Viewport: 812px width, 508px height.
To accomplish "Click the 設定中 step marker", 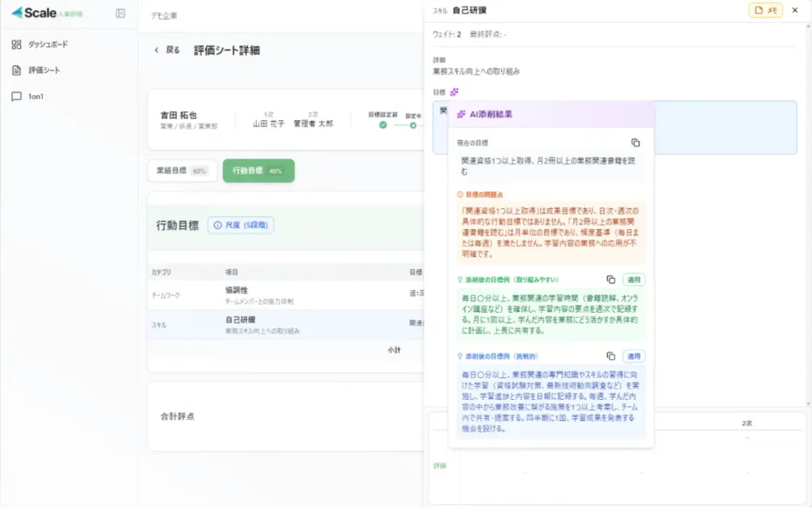I will click(412, 125).
